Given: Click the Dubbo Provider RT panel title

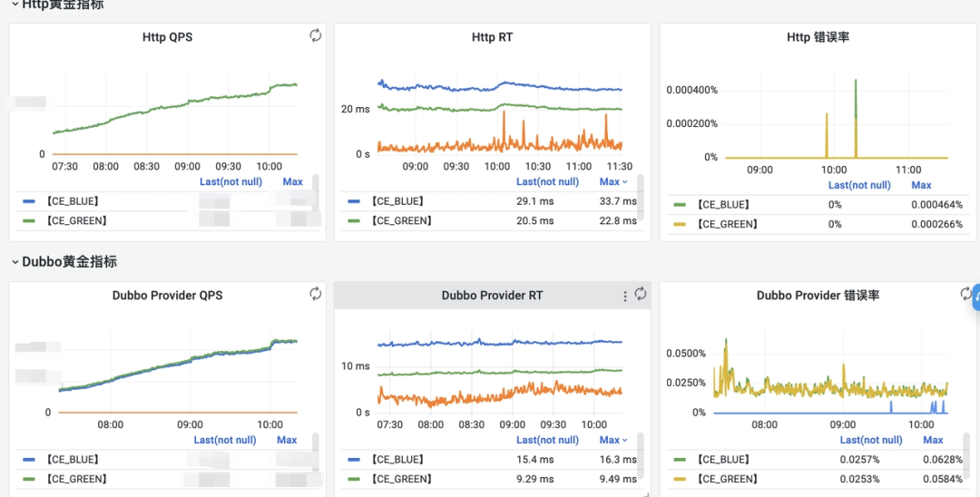Looking at the screenshot, I should pos(493,296).
